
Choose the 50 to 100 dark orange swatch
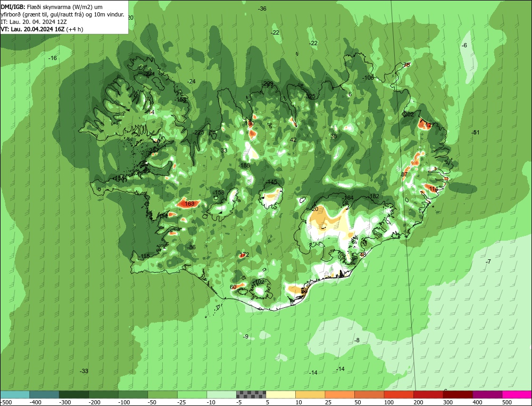(369, 394)
